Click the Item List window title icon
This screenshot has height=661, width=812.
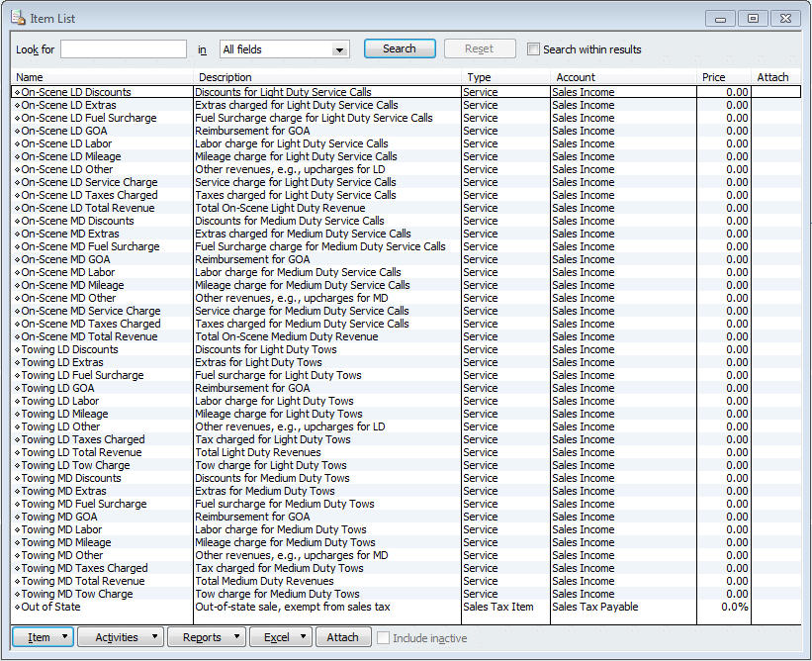point(17,19)
